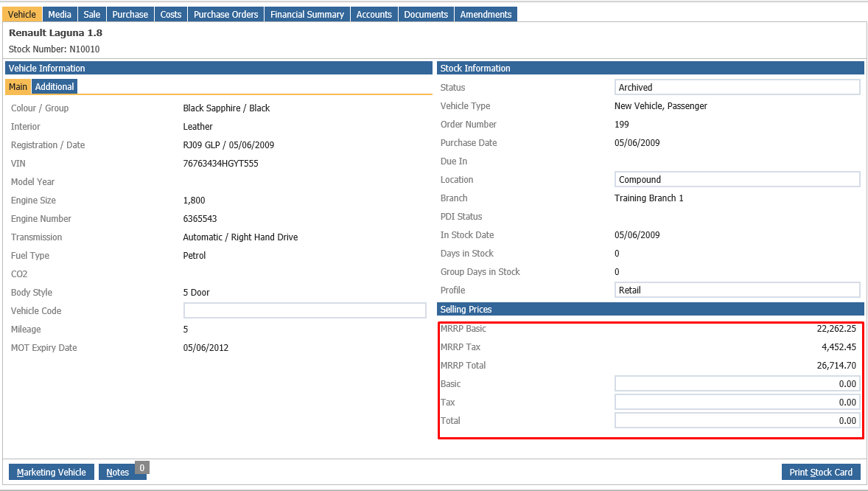The width and height of the screenshot is (868, 491).
Task: Click the MRRP Total value 26,714.70
Action: tap(836, 366)
